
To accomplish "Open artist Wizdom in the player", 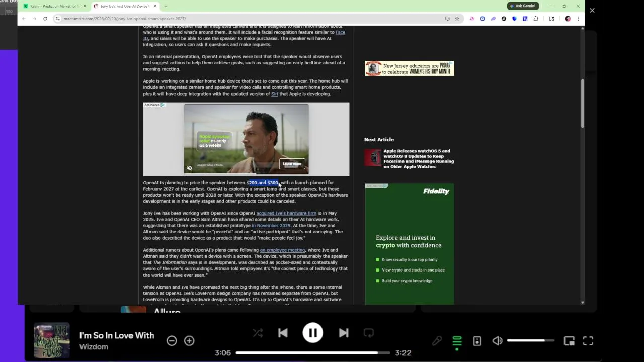I will coord(94,347).
